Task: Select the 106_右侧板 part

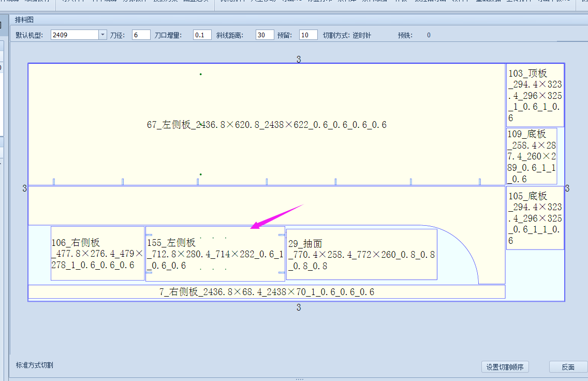Action: tap(97, 254)
